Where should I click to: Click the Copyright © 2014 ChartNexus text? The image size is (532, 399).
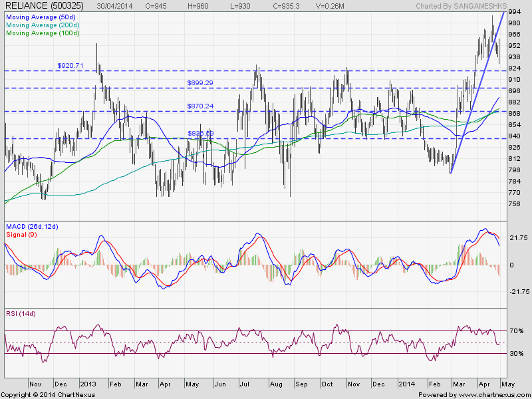(x=48, y=395)
